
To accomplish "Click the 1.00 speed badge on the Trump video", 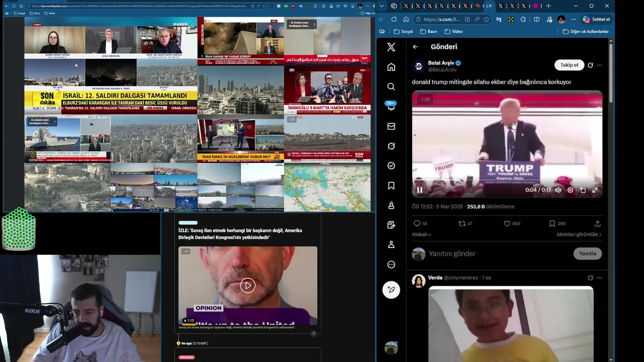I will tap(425, 99).
